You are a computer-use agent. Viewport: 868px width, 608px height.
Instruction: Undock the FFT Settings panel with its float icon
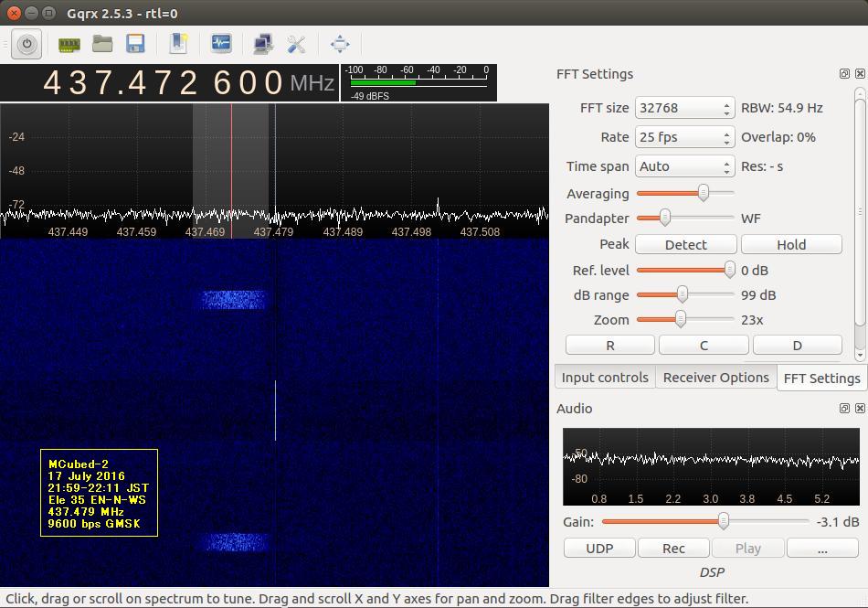click(844, 74)
